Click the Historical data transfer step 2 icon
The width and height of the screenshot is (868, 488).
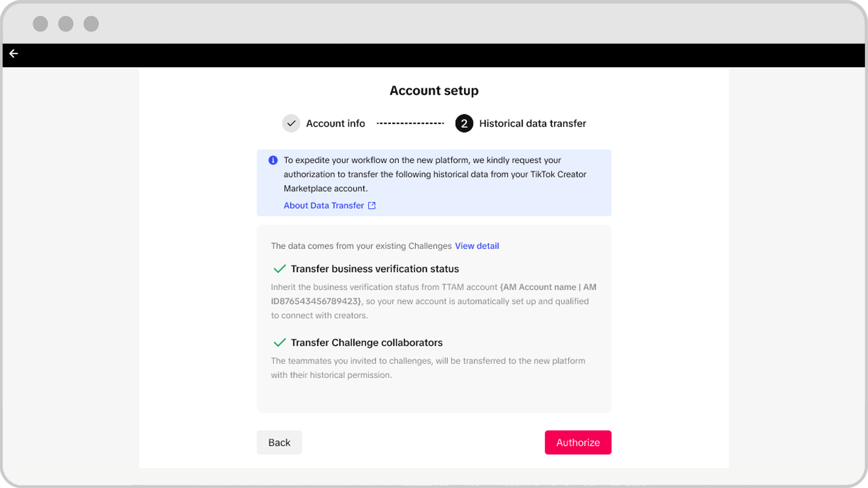pyautogui.click(x=465, y=123)
